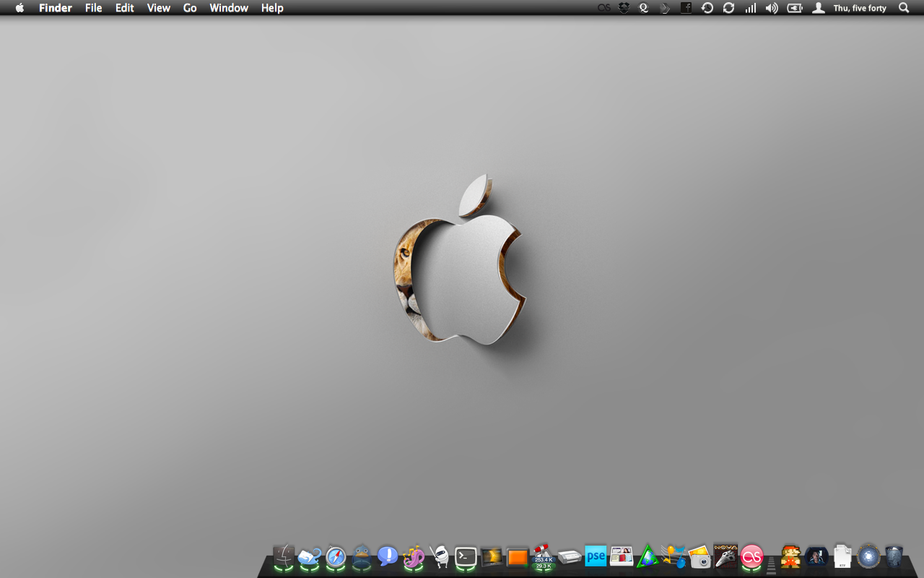This screenshot has height=578, width=924.
Task: Open the printer icon in the Dock
Action: [570, 557]
